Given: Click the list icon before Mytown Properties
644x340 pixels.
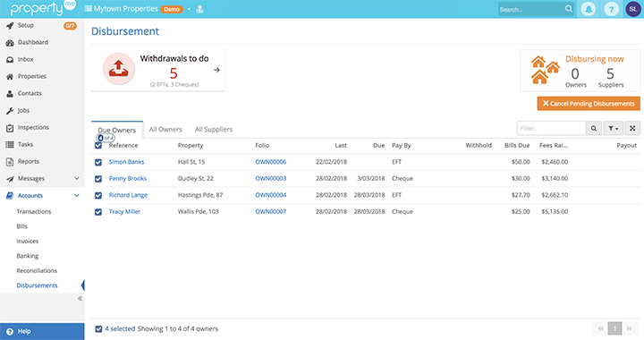Looking at the screenshot, I should pyautogui.click(x=88, y=9).
